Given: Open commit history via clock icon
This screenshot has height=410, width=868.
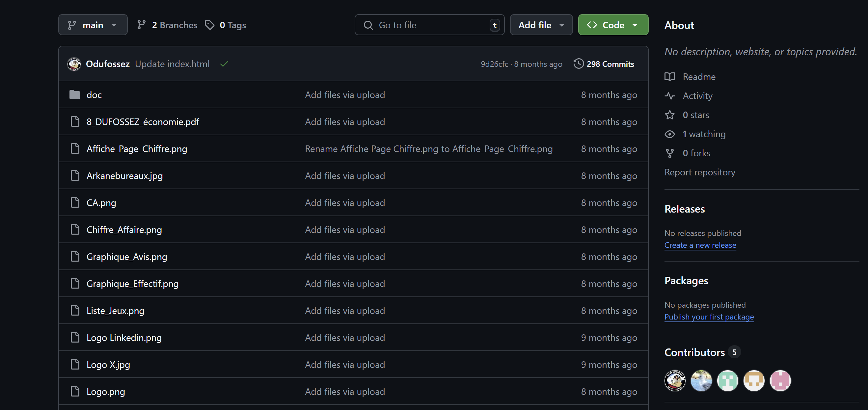Looking at the screenshot, I should coord(578,64).
